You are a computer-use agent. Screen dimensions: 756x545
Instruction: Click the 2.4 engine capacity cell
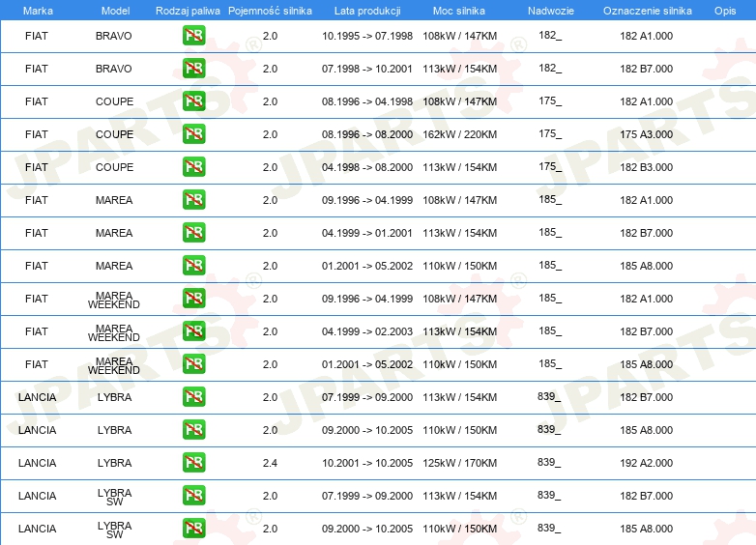(270, 463)
